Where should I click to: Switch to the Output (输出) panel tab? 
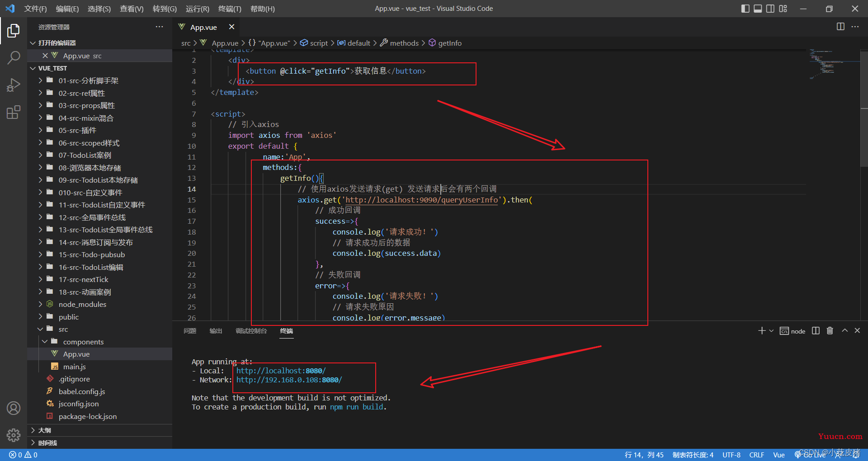pyautogui.click(x=216, y=331)
